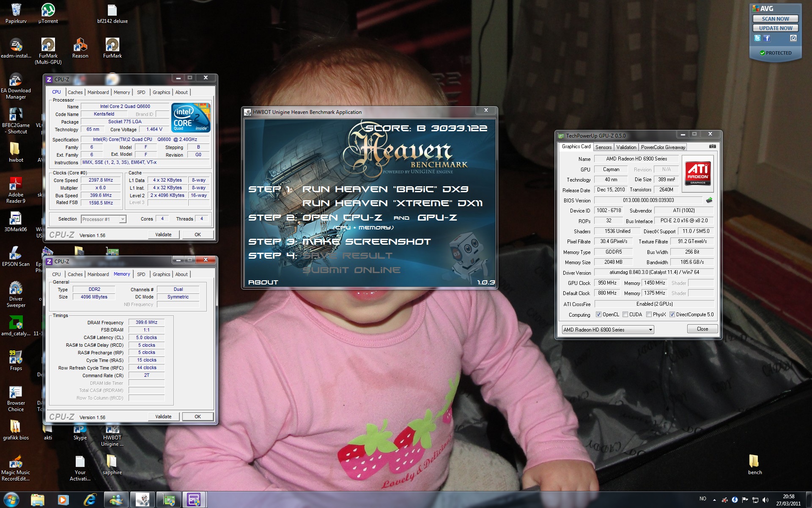Open the EPSON Scan icon
812x508 pixels.
pos(16,256)
